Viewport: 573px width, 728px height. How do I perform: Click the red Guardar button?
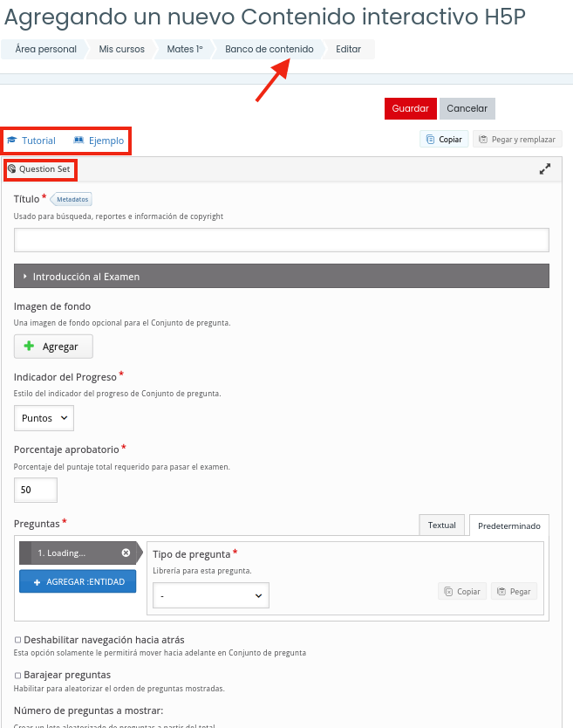point(410,108)
